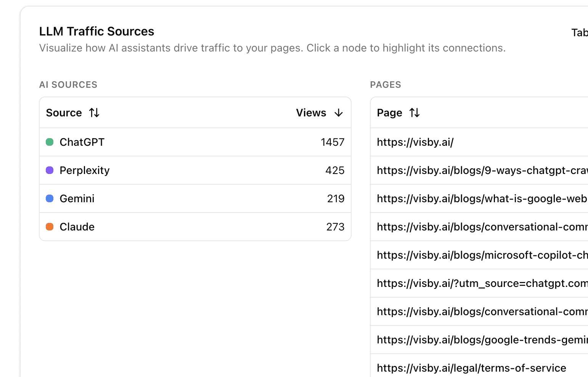Open the what-is-google-web blog row

click(x=479, y=198)
